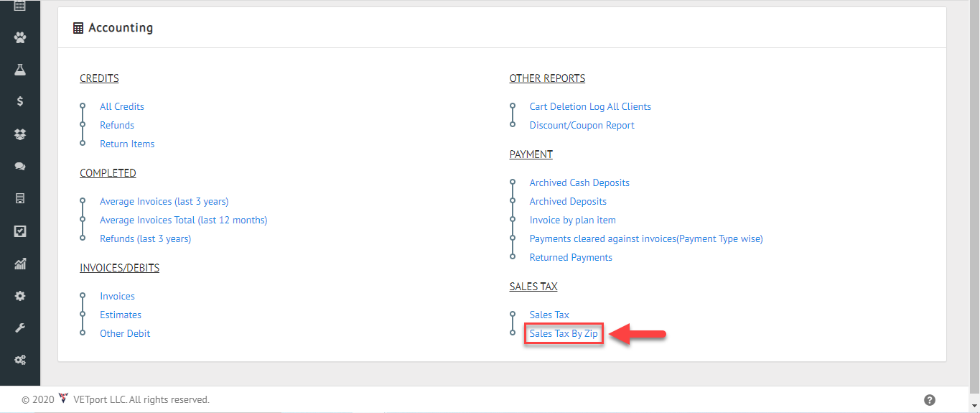The image size is (980, 413).
Task: Open the paw print patients sidebar icon
Action: pyautogui.click(x=20, y=37)
